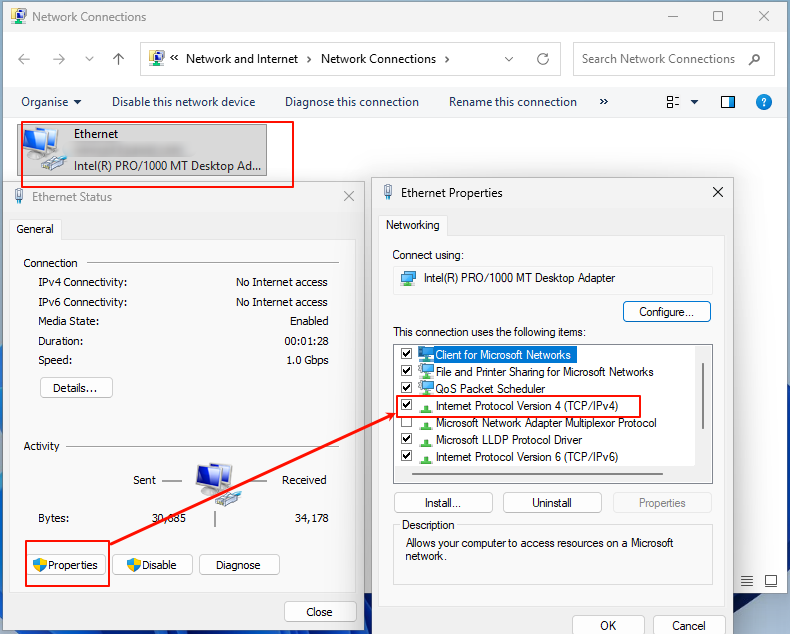
Task: Click Properties in Ethernet Status
Action: click(x=66, y=565)
